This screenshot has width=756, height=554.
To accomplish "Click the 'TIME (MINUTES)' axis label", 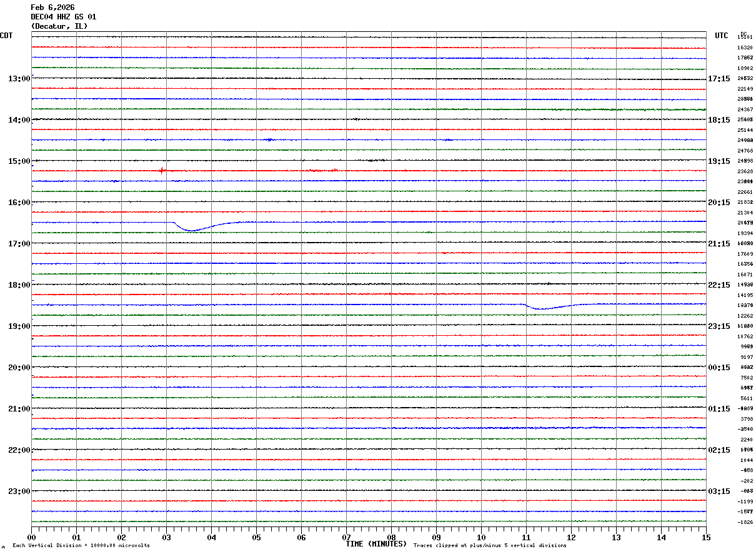I will (x=376, y=544).
